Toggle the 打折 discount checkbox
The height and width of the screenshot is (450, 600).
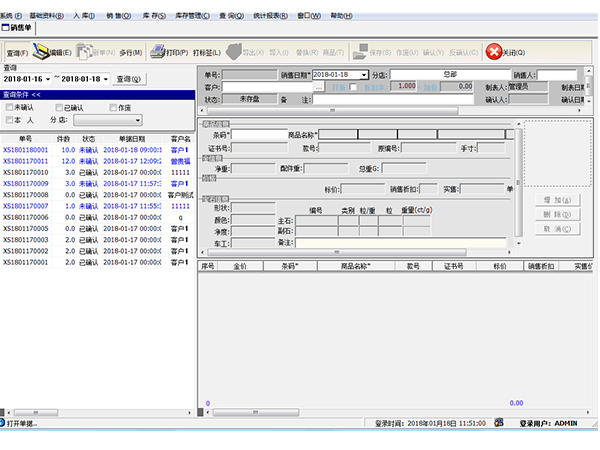pos(353,87)
